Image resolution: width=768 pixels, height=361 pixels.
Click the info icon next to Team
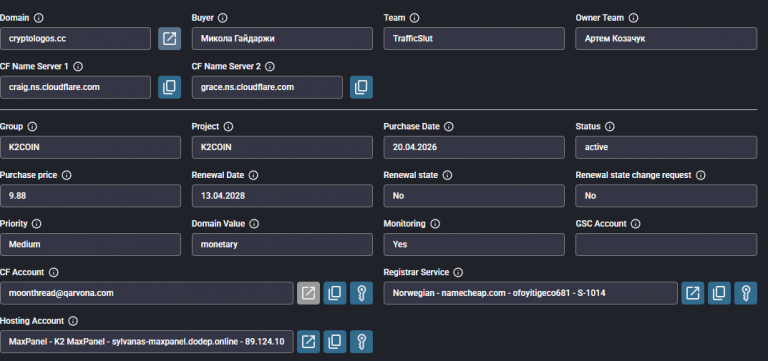coord(414,18)
